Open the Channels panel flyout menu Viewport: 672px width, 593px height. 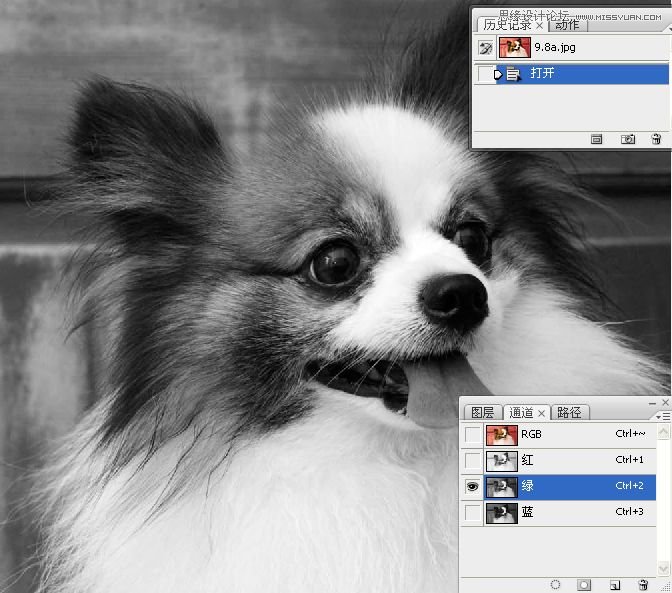point(663,416)
